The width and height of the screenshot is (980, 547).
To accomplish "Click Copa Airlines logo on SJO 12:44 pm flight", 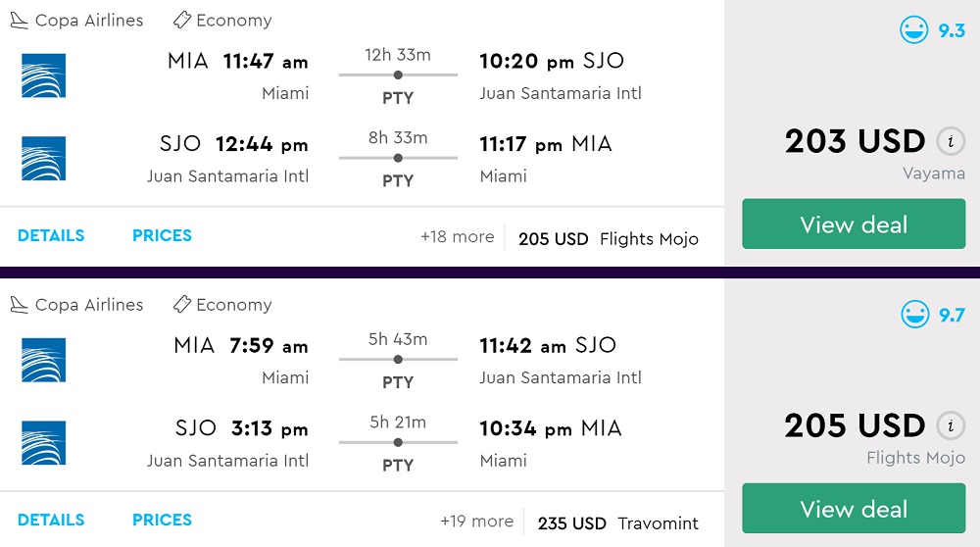I will (43, 159).
